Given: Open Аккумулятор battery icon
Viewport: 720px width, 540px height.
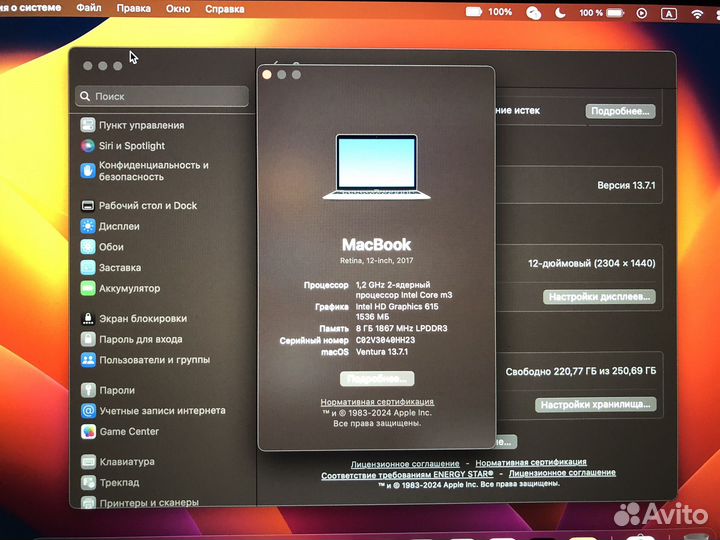Looking at the screenshot, I should (88, 288).
